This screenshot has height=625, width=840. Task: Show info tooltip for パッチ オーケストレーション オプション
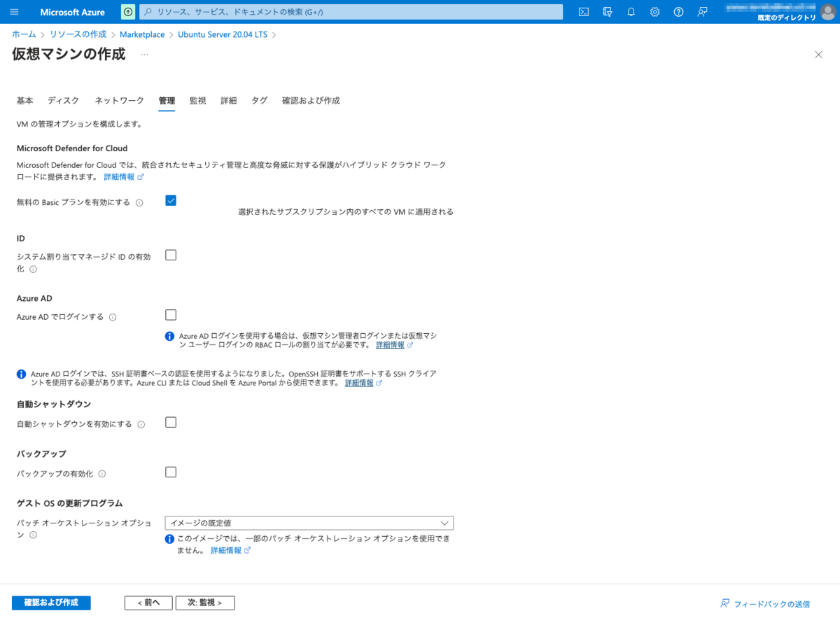(33, 535)
